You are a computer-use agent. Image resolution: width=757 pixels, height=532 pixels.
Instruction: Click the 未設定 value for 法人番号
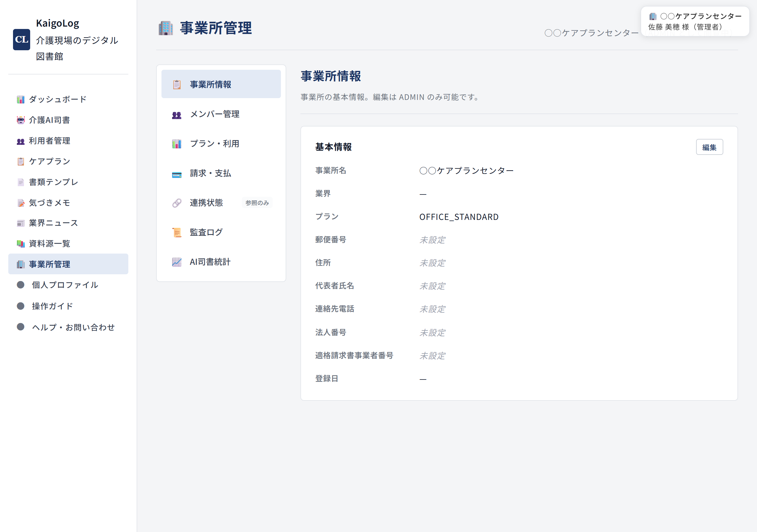[x=432, y=333]
